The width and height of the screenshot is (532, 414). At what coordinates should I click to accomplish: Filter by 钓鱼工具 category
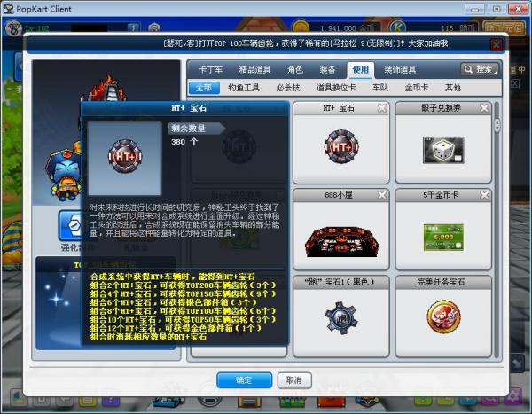[x=244, y=88]
